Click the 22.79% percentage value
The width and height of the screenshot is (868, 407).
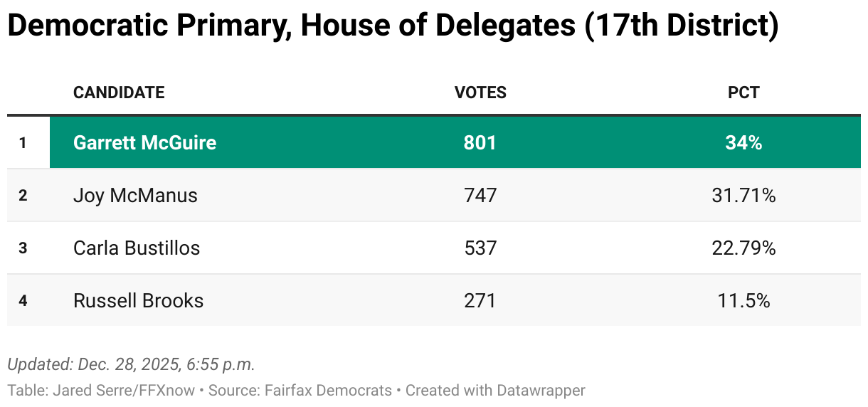pos(743,248)
